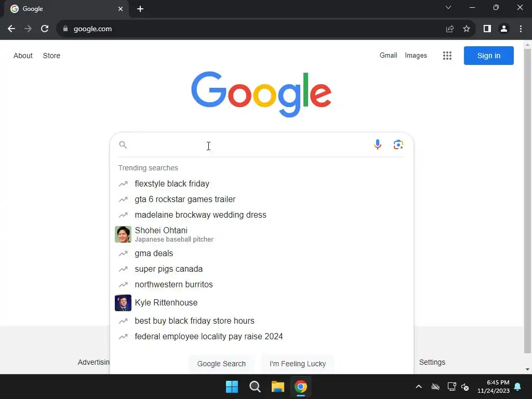Click the OneDrive cloud tray icon

coord(435,387)
